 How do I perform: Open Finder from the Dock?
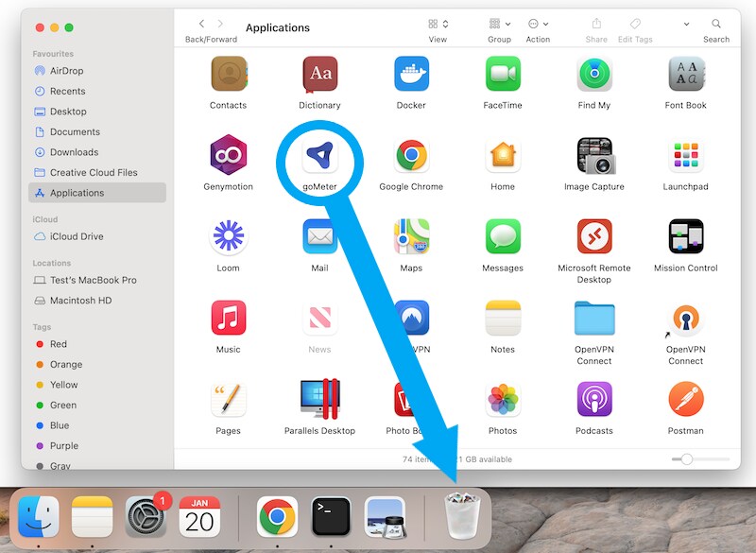pos(39,517)
